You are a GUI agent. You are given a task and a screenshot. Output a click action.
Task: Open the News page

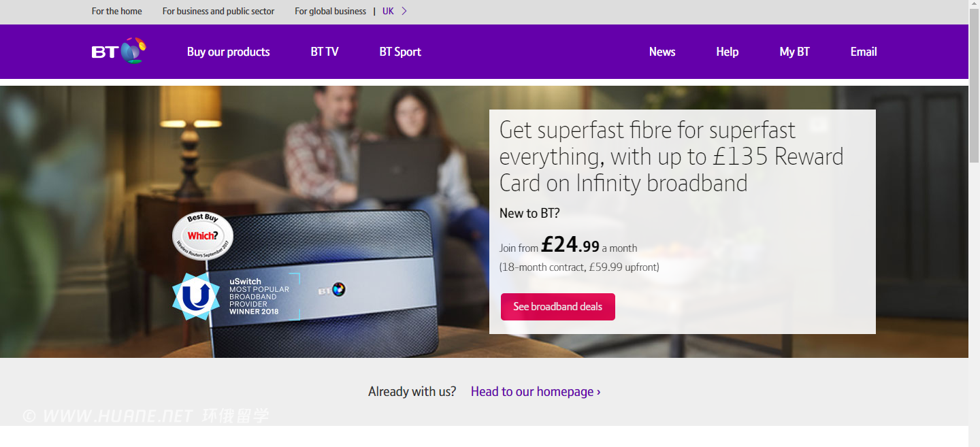pos(662,52)
